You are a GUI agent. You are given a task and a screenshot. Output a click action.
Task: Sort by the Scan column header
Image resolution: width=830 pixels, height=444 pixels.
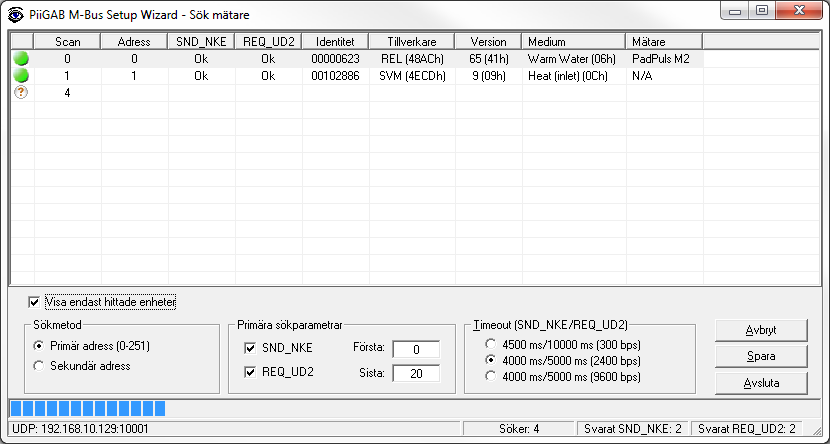pyautogui.click(x=67, y=41)
